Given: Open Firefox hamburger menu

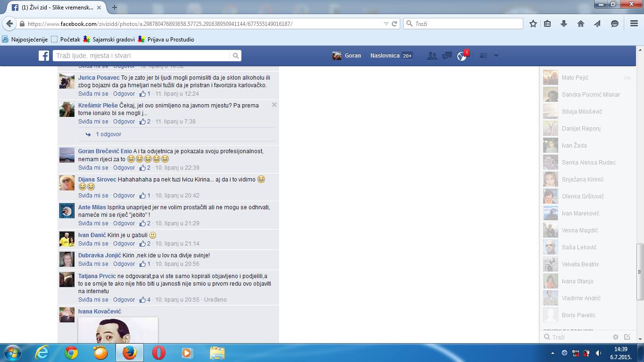Looking at the screenshot, I should [x=634, y=24].
